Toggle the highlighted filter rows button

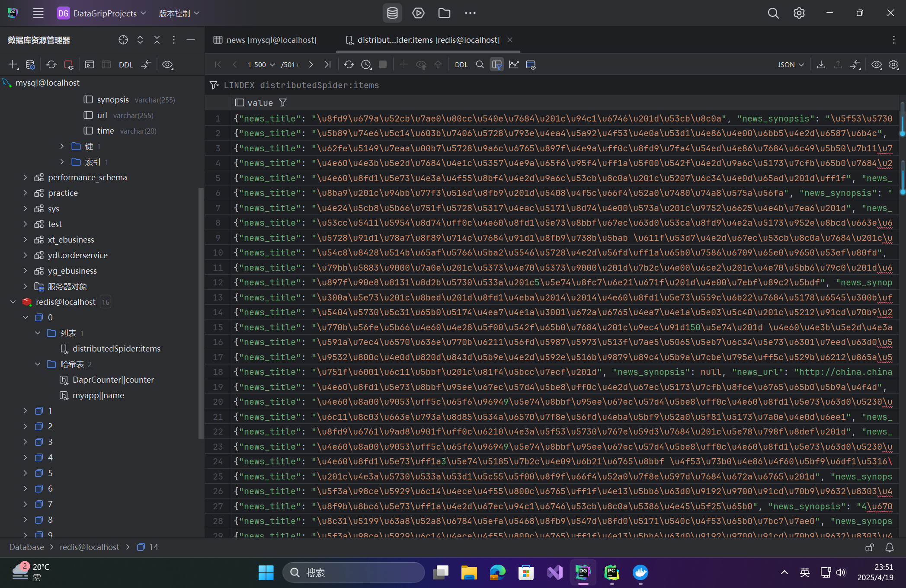click(x=496, y=64)
